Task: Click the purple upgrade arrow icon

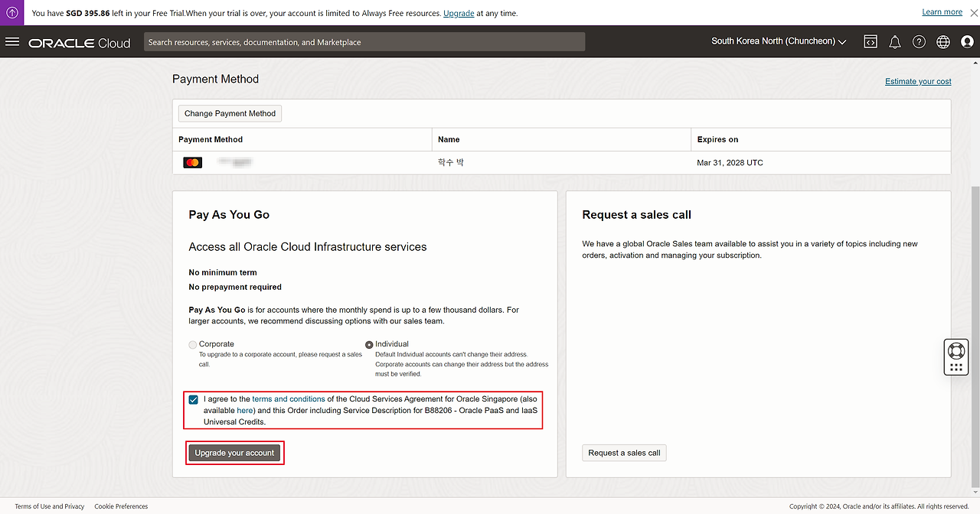Action: tap(12, 13)
